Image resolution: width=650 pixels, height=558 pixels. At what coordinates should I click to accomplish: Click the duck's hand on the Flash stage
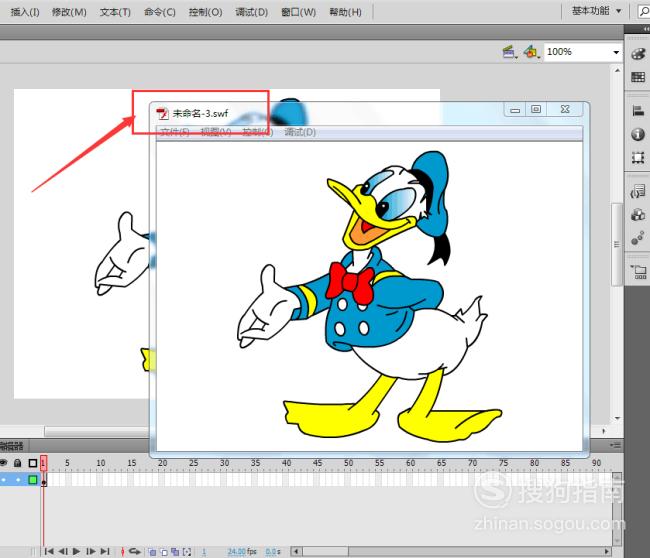point(122,254)
